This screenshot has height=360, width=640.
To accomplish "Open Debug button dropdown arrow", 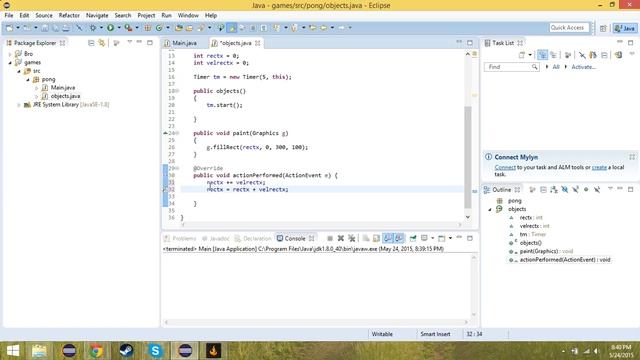I will click(101, 28).
